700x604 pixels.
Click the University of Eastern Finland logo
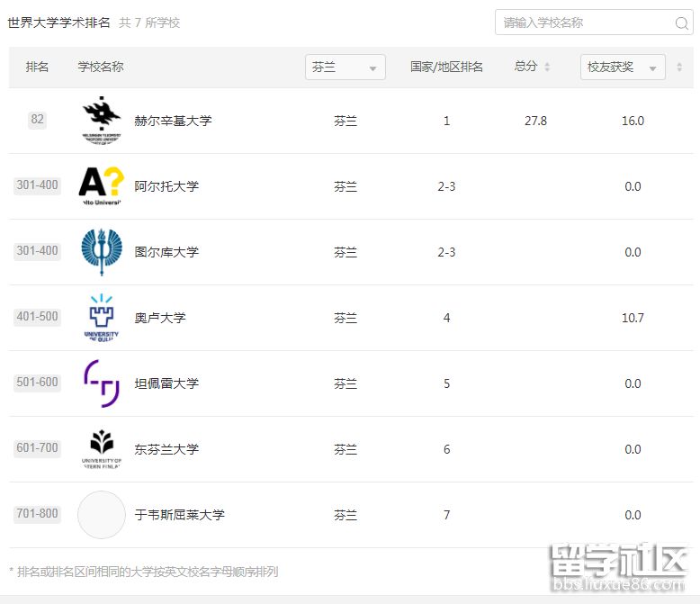(102, 449)
